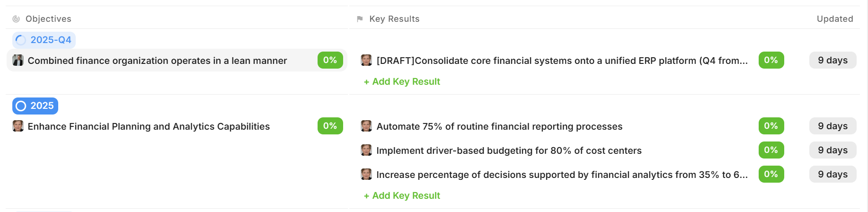Click 0% badge of Enhance Financial Planning objective
This screenshot has height=212, width=868.
click(x=330, y=126)
